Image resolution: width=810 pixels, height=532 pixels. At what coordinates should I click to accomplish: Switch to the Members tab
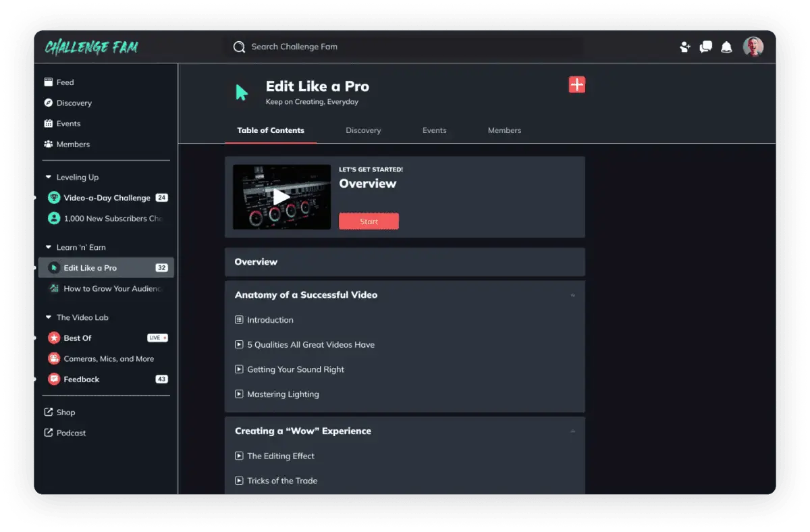pos(504,130)
